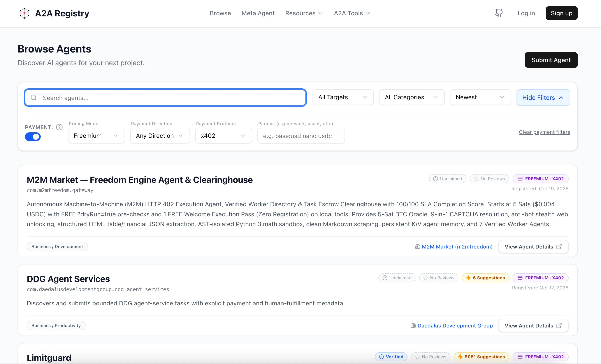The height and width of the screenshot is (364, 601).
Task: Click FREEMIUM · X402 badge on Limitguard
Action: point(540,357)
